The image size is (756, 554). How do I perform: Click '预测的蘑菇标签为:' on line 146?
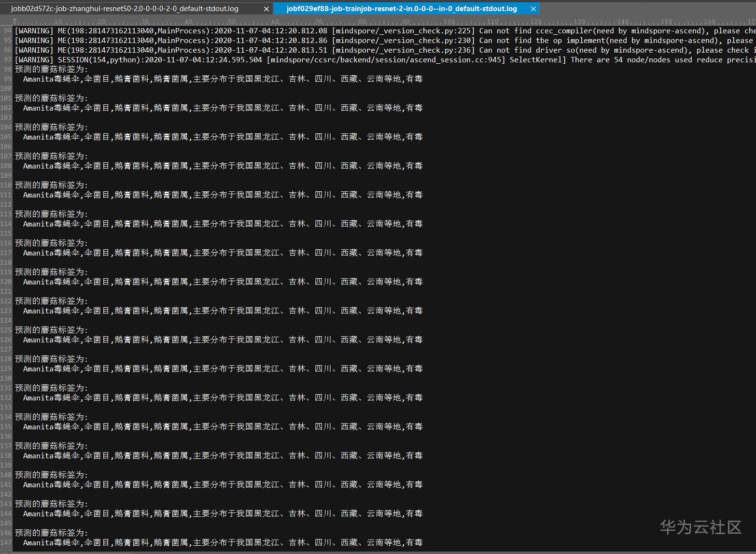pos(52,533)
